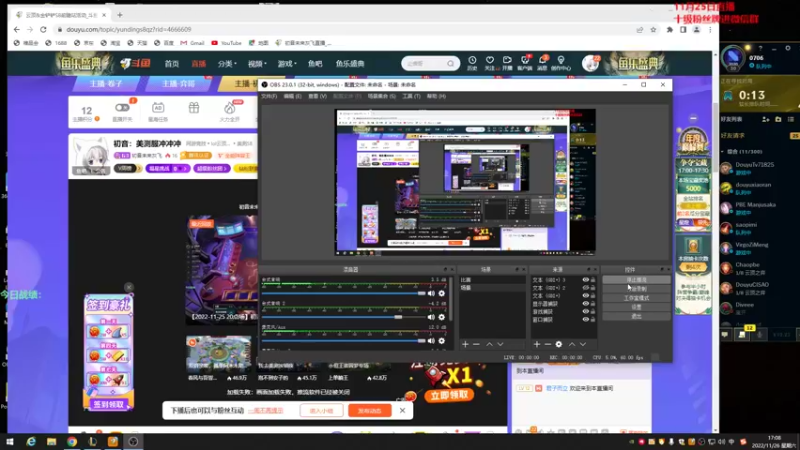Open settings gear of second mixer channel

tap(442, 317)
